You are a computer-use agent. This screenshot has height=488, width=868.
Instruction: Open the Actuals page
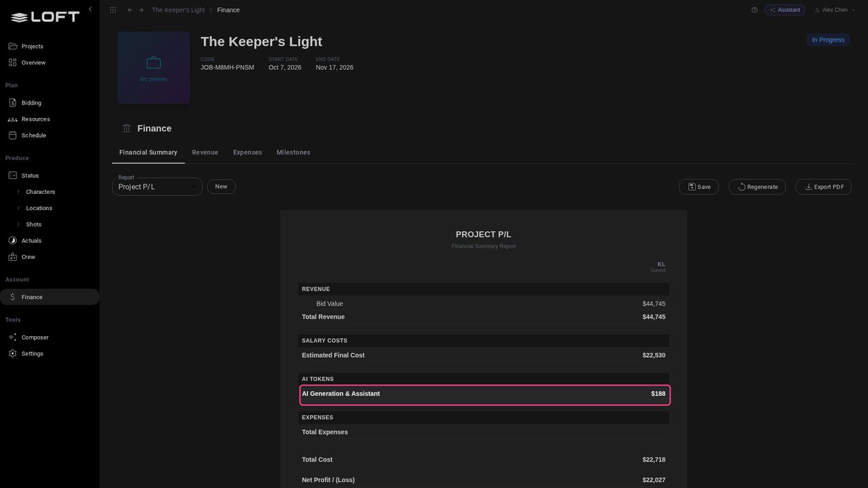pyautogui.click(x=50, y=241)
